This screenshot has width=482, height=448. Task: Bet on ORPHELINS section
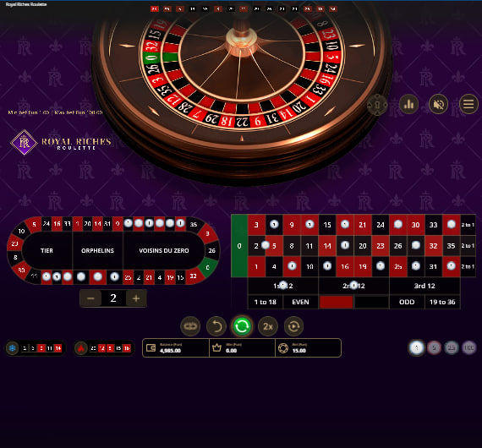point(98,250)
